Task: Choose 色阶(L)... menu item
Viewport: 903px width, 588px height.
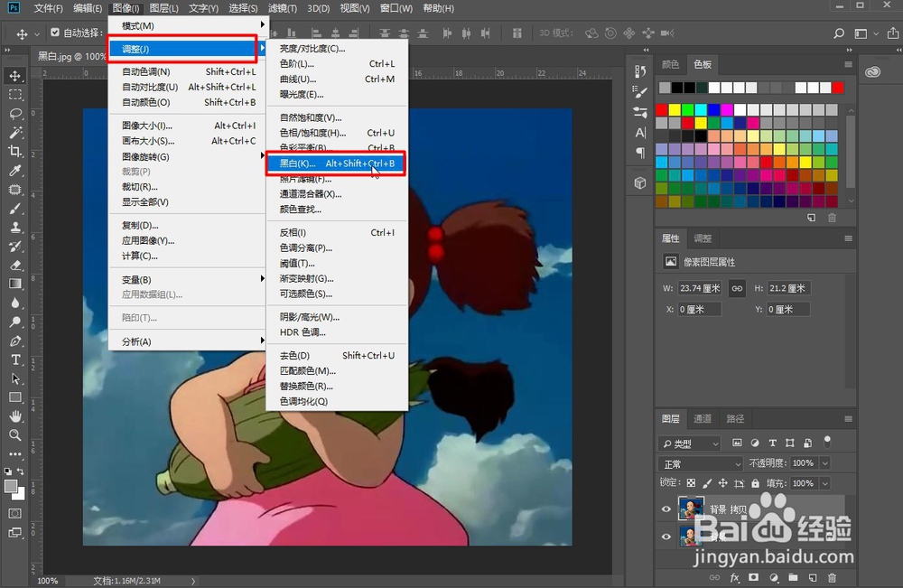Action: tap(337, 64)
